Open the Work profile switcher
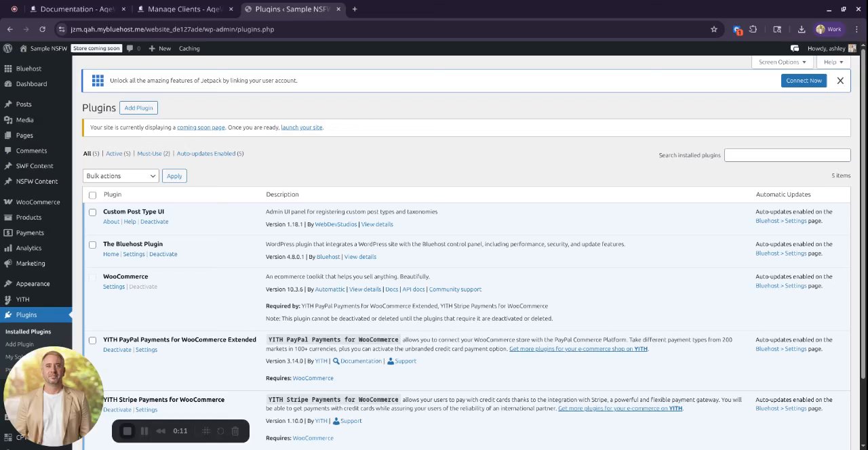The width and height of the screenshot is (868, 450). [x=829, y=29]
